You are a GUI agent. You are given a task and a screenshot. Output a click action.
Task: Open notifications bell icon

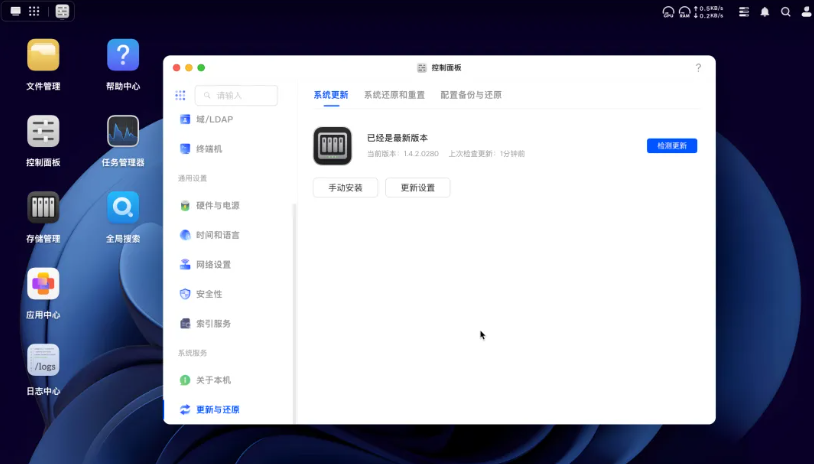(765, 11)
